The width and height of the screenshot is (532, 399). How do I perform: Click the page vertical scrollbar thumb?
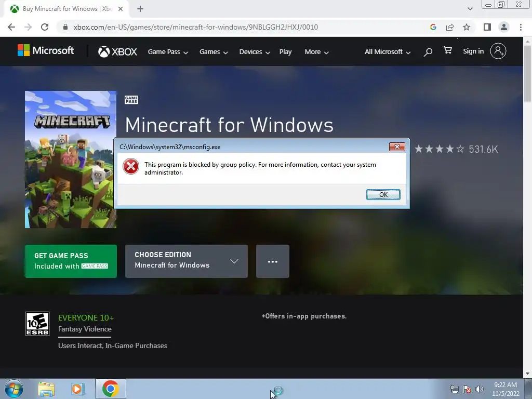tap(527, 73)
